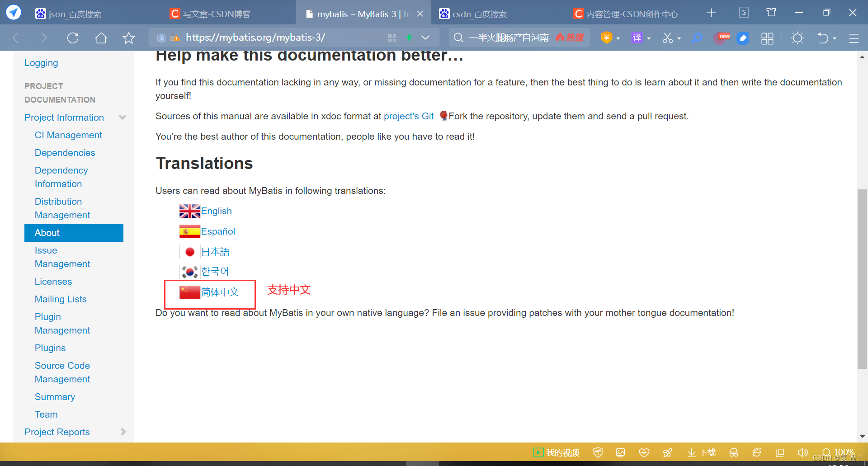Expand the screenshot tool dropdown arrow
Image resolution: width=868 pixels, height=466 pixels.
(679, 38)
